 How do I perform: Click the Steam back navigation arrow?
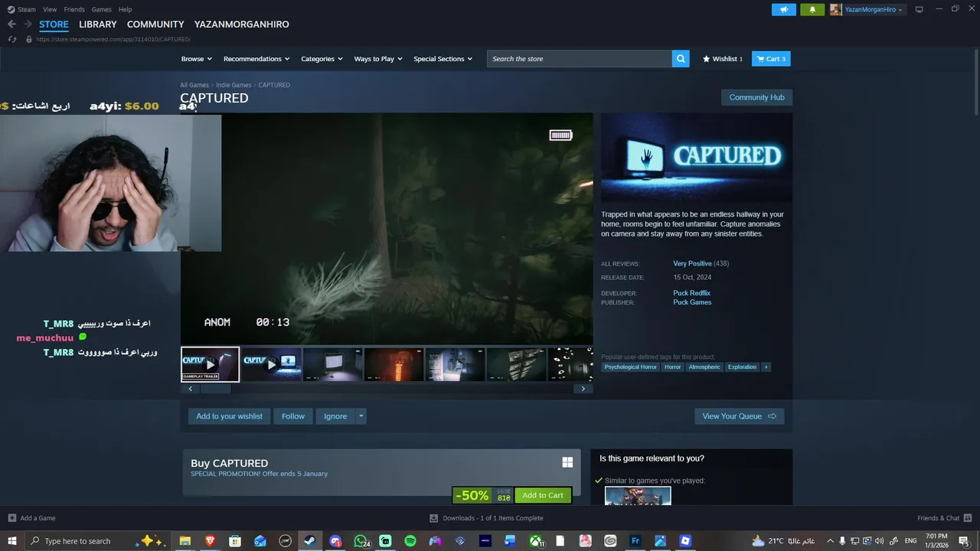coord(11,24)
